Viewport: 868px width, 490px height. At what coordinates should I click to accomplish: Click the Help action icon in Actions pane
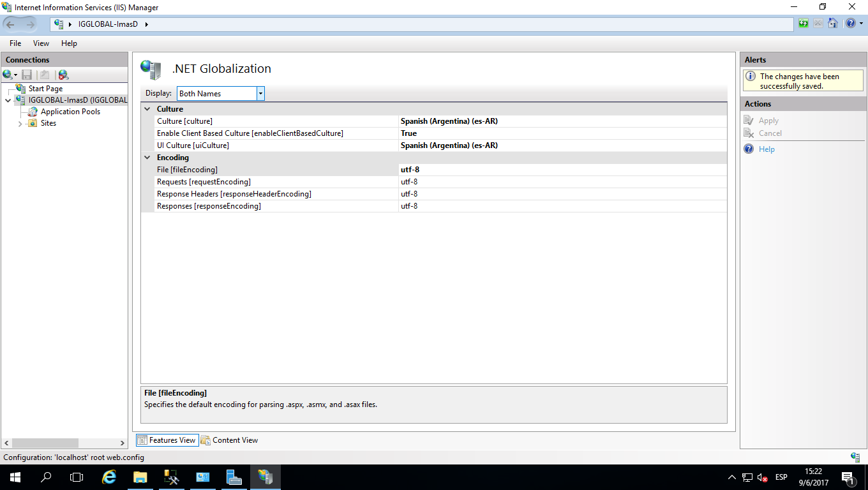pyautogui.click(x=749, y=149)
